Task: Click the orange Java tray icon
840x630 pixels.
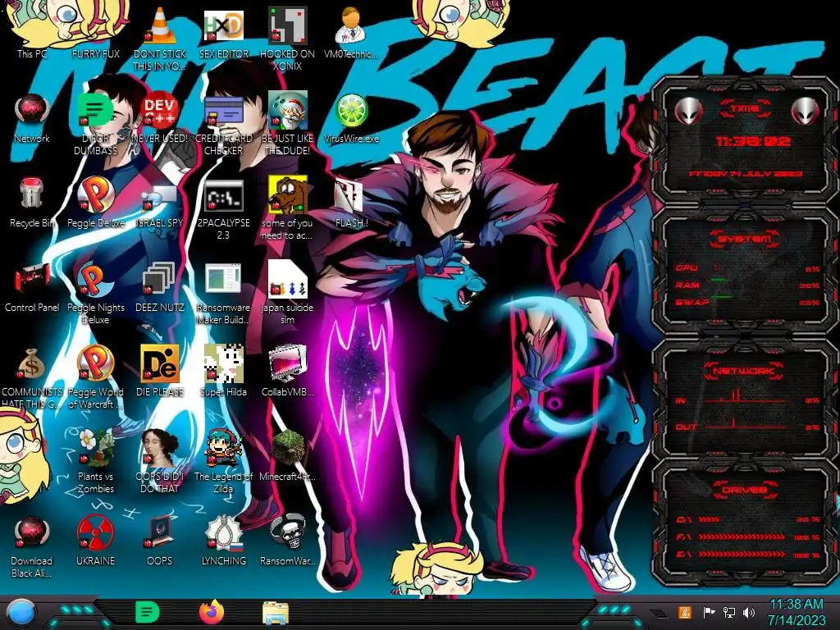Action: point(685,612)
